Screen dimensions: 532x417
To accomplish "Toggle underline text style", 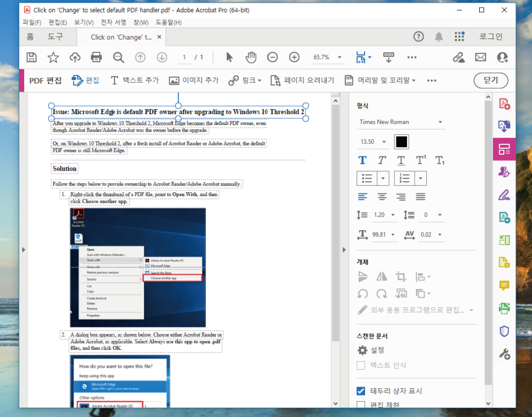I will coord(401,160).
